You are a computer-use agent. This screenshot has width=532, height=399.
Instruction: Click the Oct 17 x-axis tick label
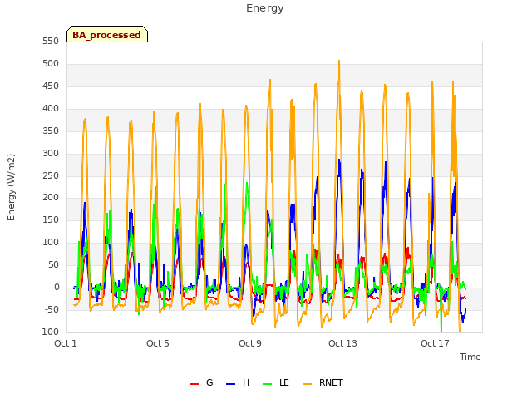click(435, 343)
